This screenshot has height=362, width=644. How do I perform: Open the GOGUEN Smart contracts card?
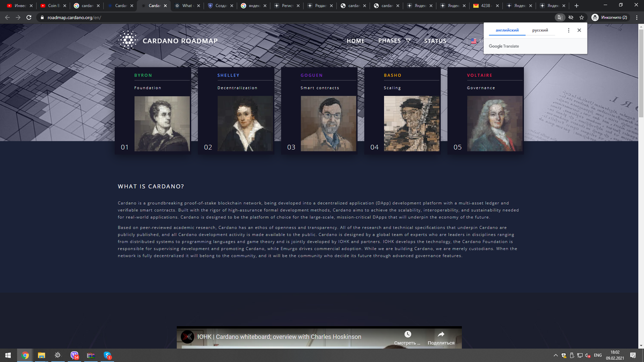[319, 110]
